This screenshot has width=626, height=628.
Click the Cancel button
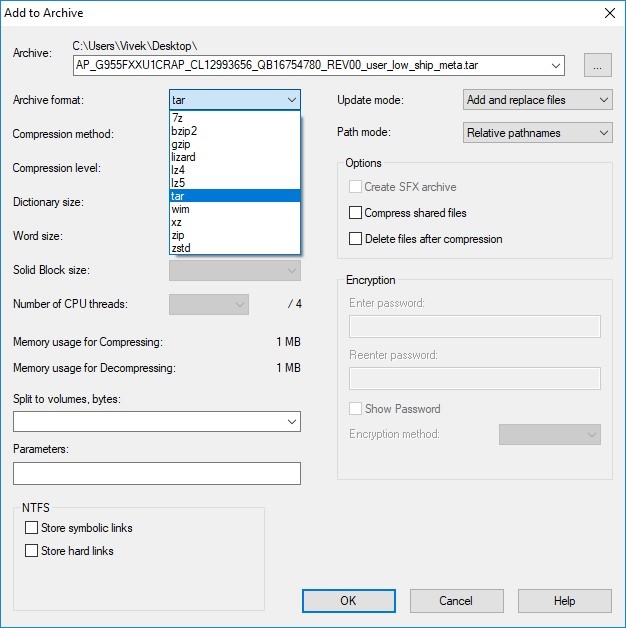(x=457, y=601)
